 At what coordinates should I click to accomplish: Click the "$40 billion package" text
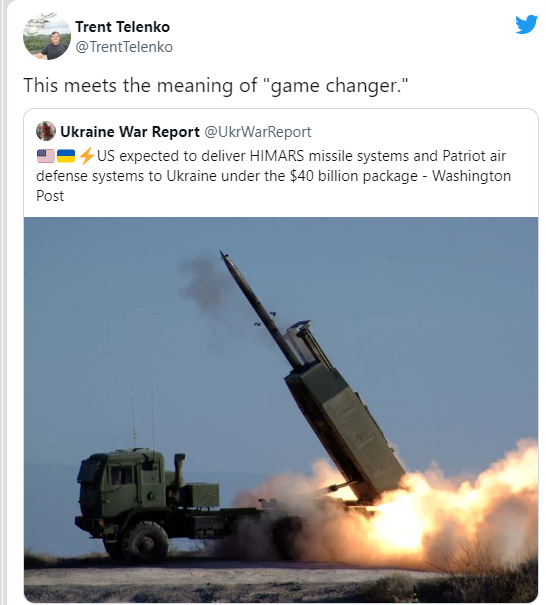point(354,176)
